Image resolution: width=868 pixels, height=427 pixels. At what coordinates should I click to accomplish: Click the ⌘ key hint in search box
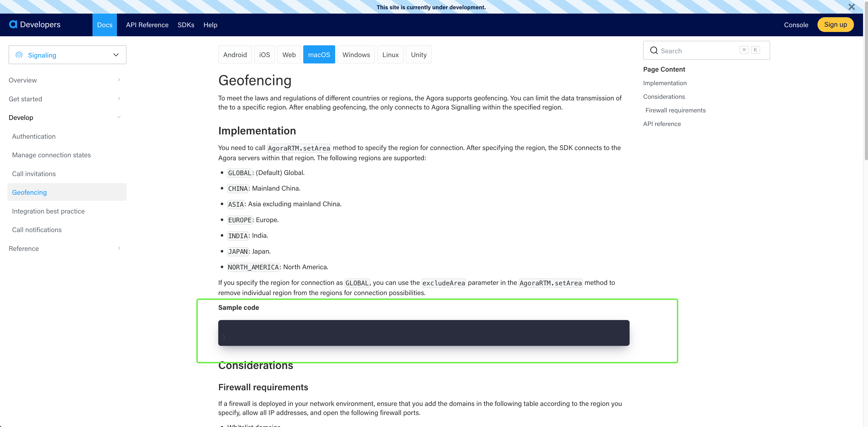[744, 50]
